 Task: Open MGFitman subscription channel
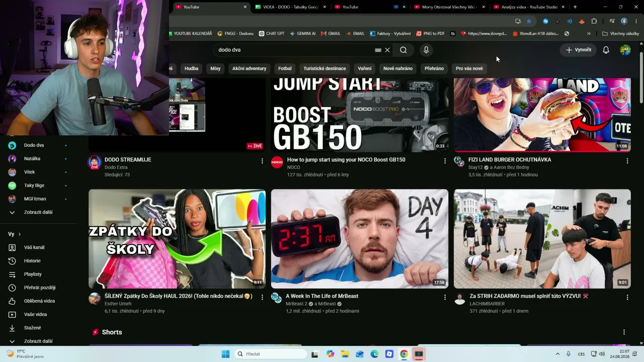(x=38, y=199)
